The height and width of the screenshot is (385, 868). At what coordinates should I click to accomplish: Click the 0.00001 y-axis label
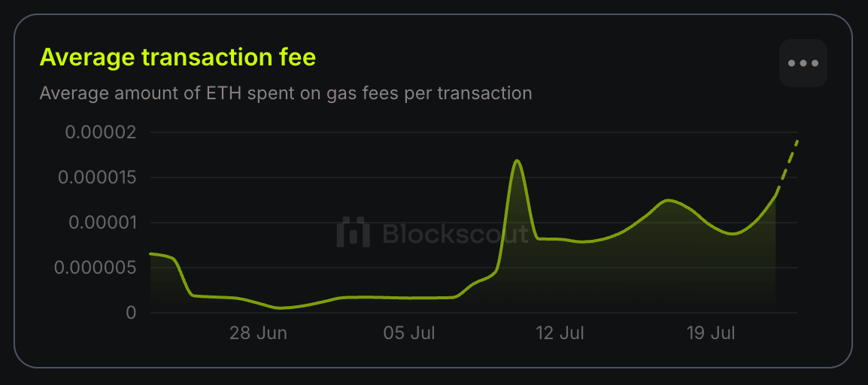(x=100, y=223)
